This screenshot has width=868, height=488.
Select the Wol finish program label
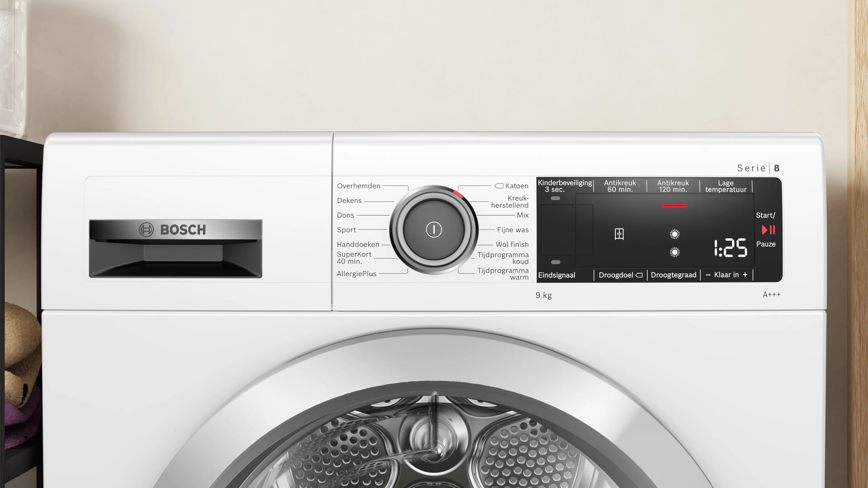tap(512, 244)
